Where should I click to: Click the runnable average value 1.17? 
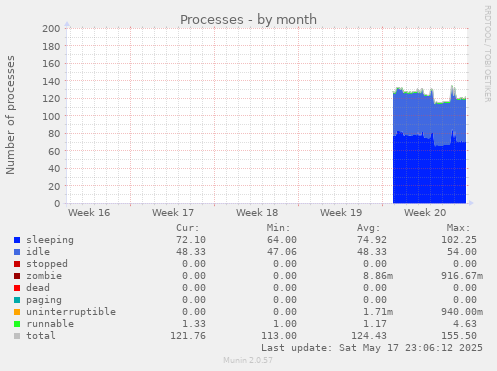(375, 324)
